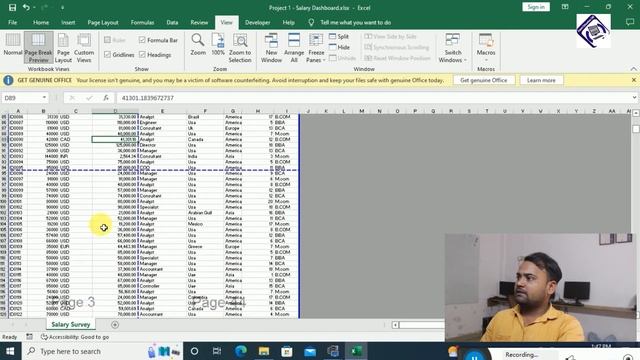Open the Help tab
The height and width of the screenshot is (360, 640).
tap(289, 22)
